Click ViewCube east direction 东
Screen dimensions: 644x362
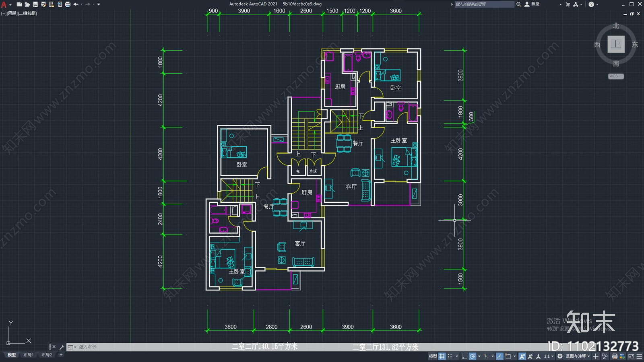pyautogui.click(x=635, y=45)
